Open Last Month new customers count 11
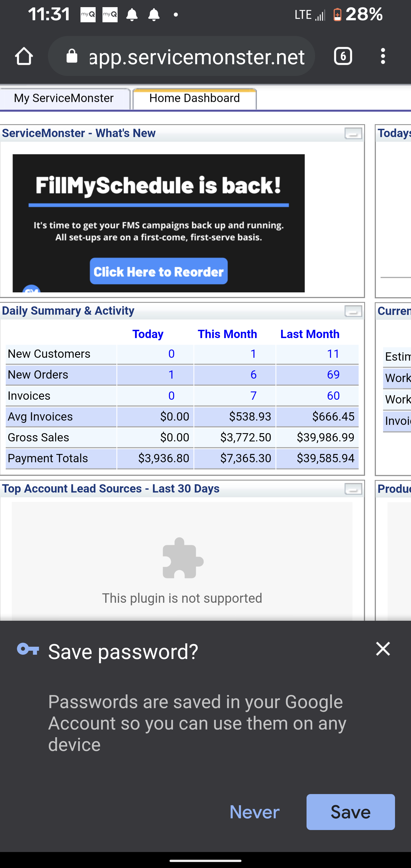The width and height of the screenshot is (411, 868). pyautogui.click(x=333, y=354)
